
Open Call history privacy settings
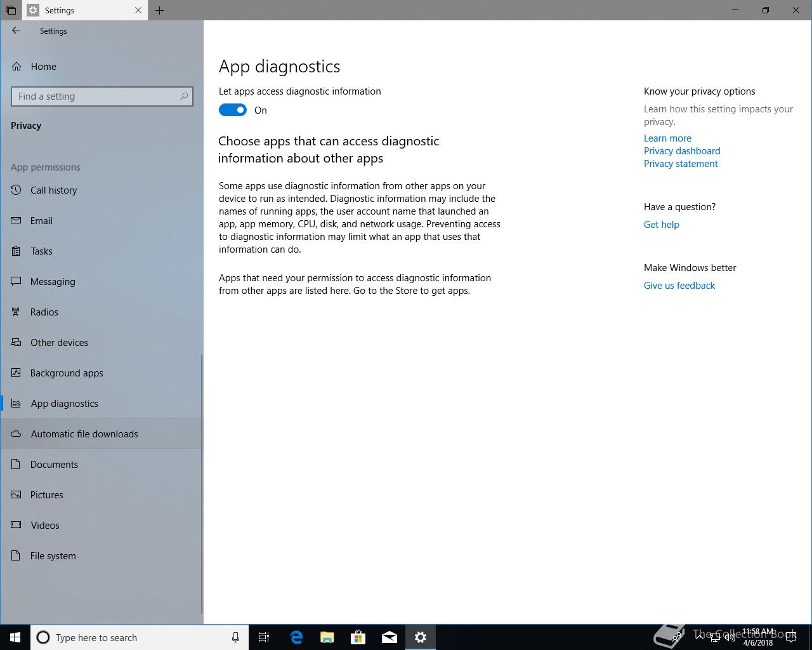101,190
